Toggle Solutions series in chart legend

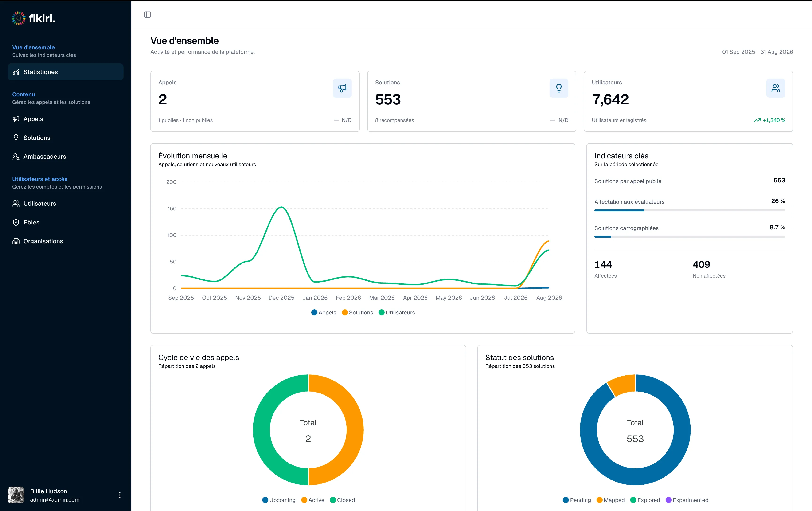click(x=357, y=312)
